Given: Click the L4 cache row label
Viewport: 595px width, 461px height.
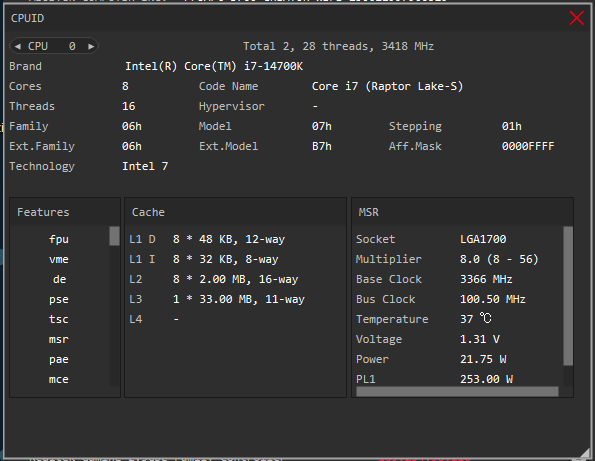Looking at the screenshot, I should click(135, 319).
